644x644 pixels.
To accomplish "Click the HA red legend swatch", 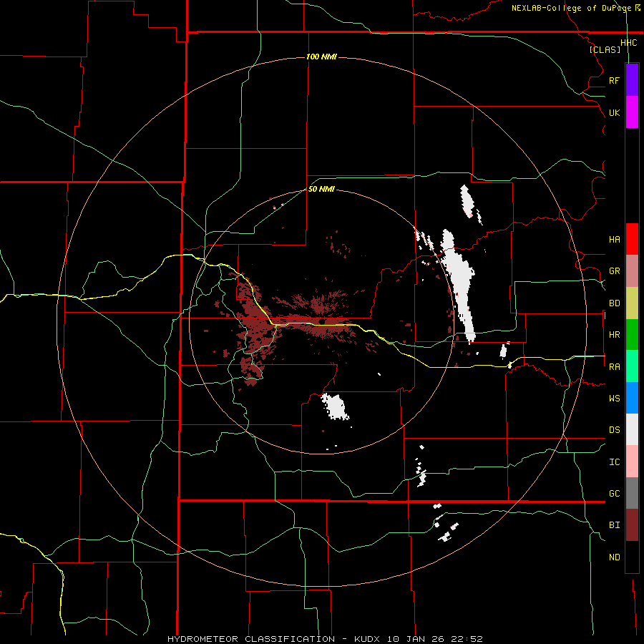I will tap(632, 239).
